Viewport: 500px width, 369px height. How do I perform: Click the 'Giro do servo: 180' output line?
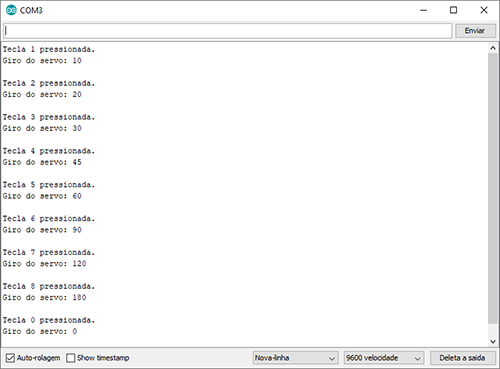44,297
